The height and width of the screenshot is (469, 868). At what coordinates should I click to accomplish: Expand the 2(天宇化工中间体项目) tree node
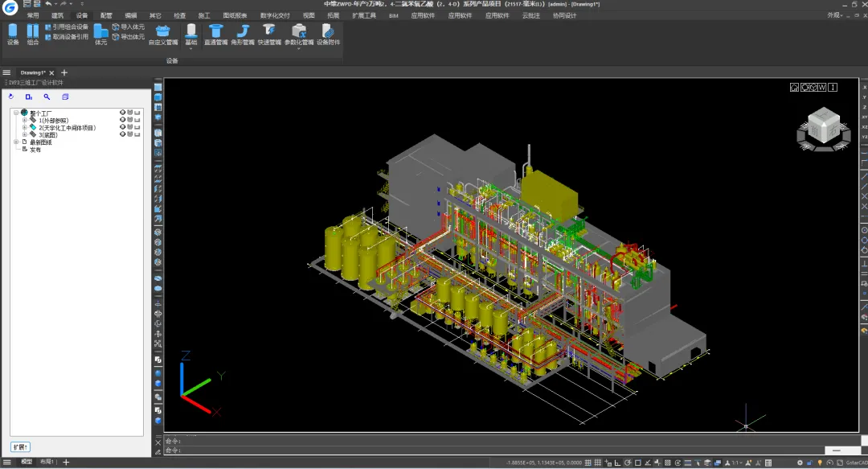click(24, 127)
